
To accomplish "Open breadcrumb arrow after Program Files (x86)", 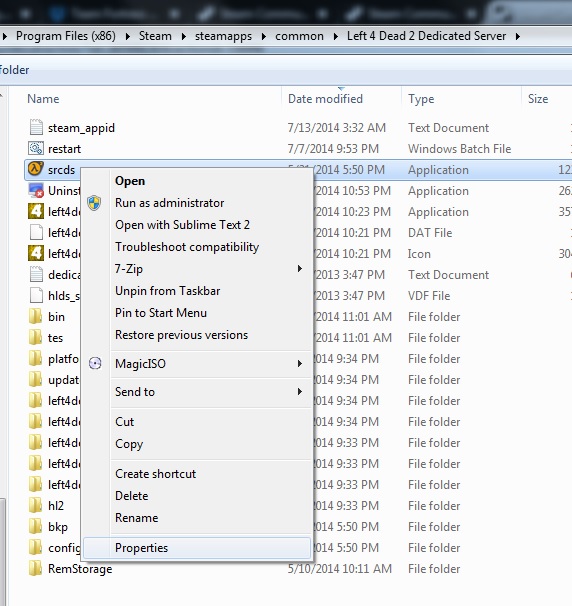I will pos(128,36).
